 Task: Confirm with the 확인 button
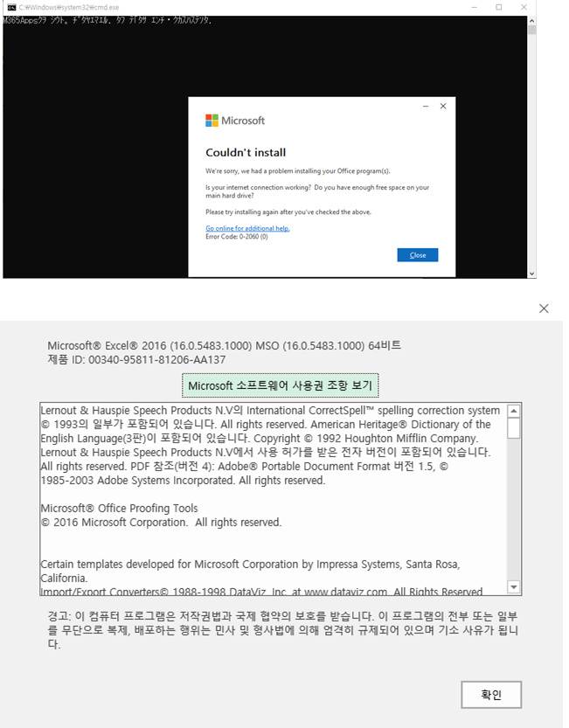click(491, 695)
